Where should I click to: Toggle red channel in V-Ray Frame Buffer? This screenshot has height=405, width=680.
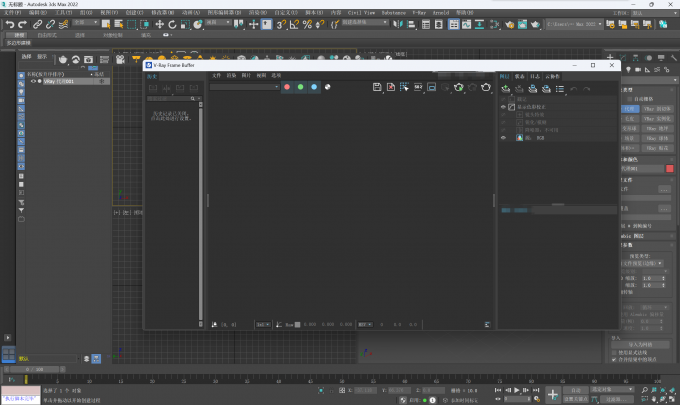287,87
